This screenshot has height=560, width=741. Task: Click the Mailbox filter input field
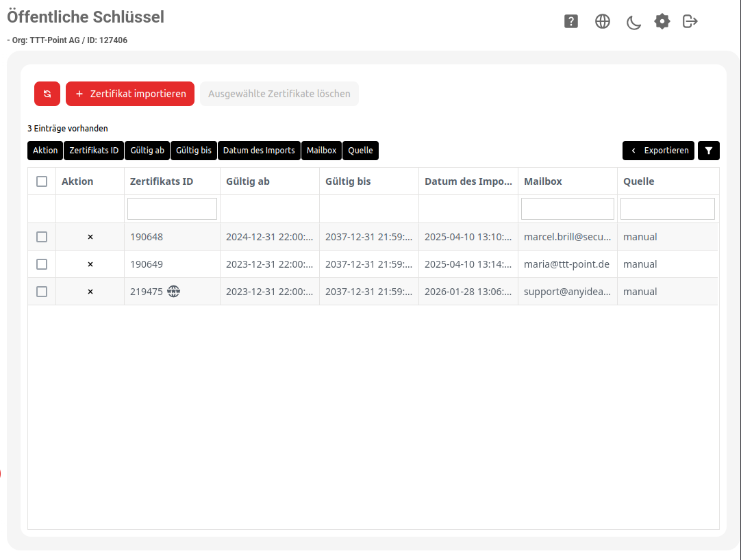(x=567, y=209)
